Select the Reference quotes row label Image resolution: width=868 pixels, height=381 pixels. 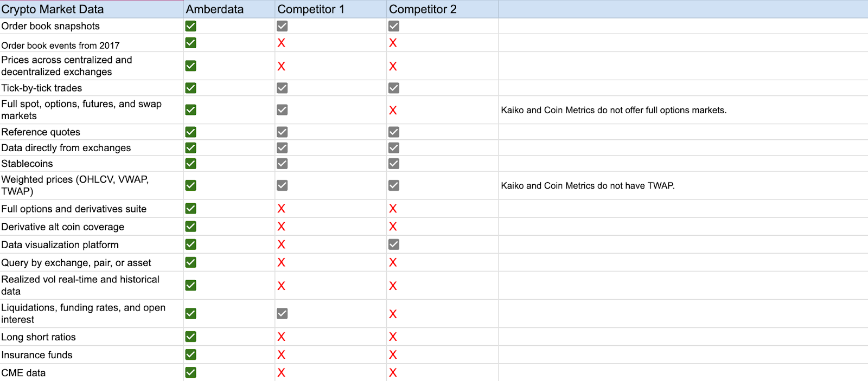[x=41, y=132]
